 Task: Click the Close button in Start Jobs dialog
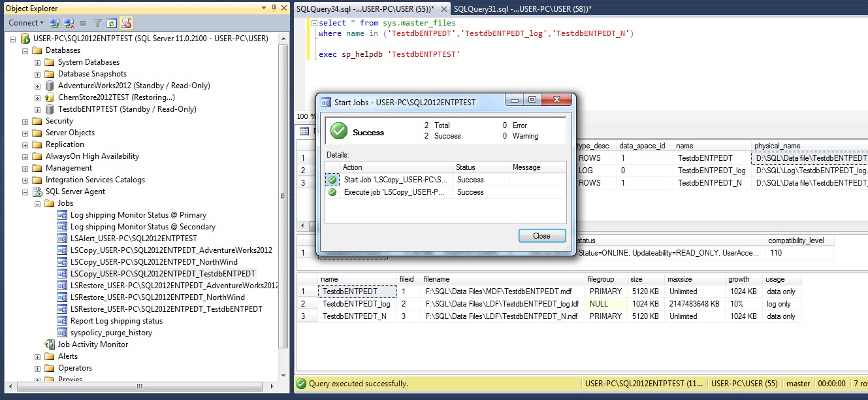[x=543, y=236]
